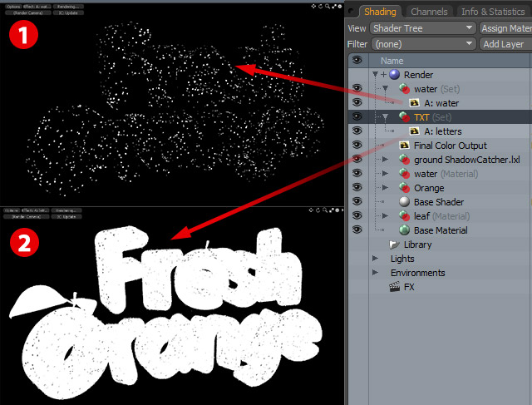532x405 pixels.
Task: Collapse the TXT (Set) group
Action: coord(386,117)
